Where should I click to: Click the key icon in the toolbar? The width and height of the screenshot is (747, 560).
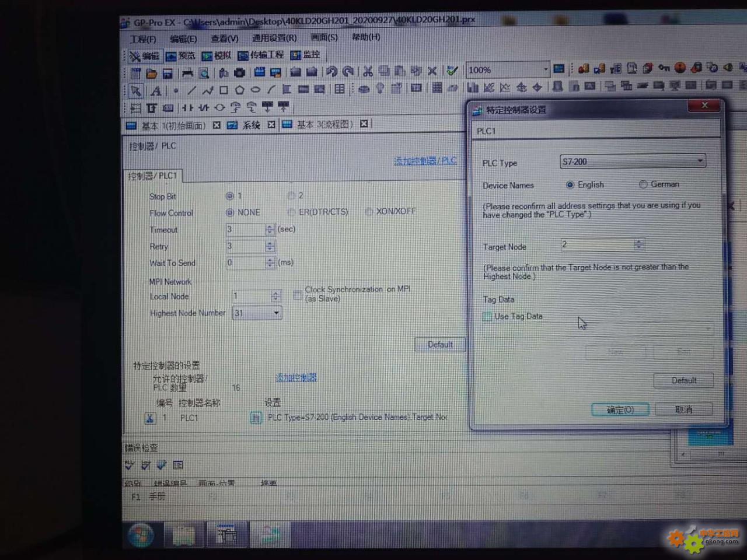pyautogui.click(x=664, y=68)
